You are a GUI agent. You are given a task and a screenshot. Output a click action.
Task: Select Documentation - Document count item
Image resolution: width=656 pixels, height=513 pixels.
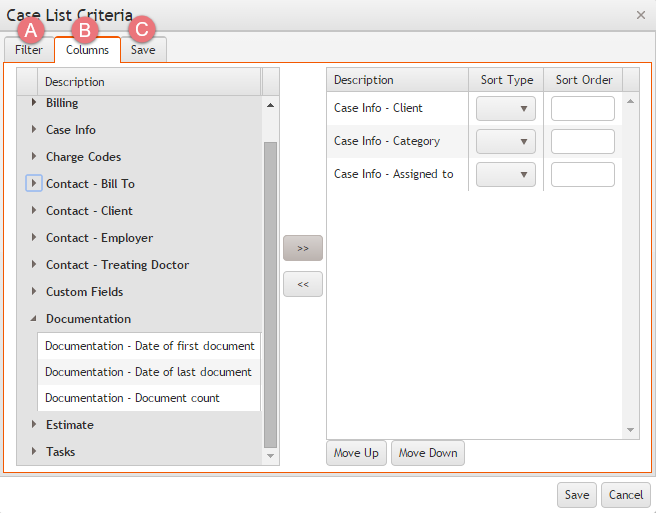132,398
